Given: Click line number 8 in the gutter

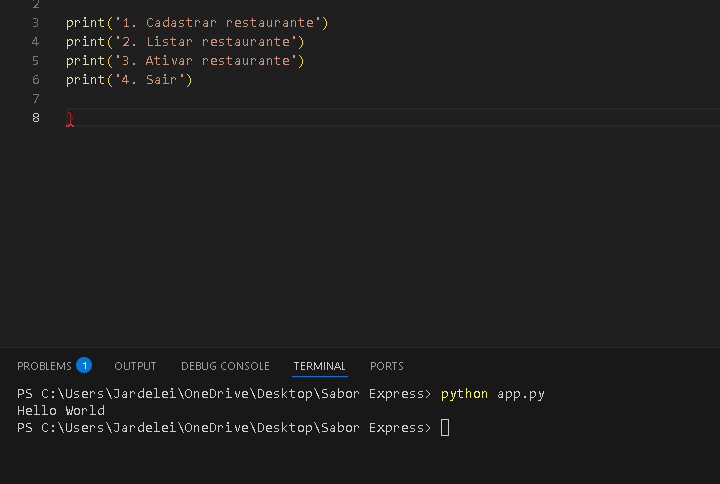Looking at the screenshot, I should click(35, 118).
